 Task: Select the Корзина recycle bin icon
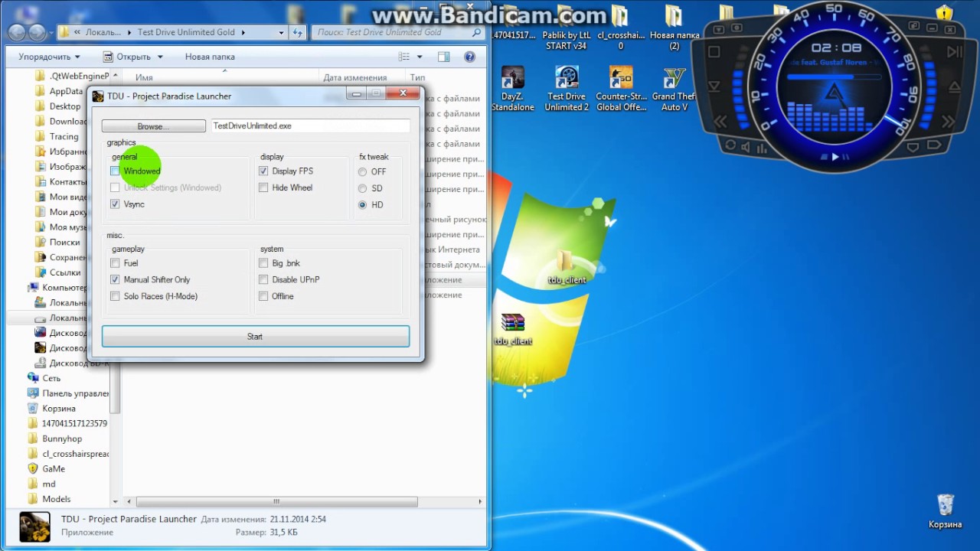click(x=945, y=511)
